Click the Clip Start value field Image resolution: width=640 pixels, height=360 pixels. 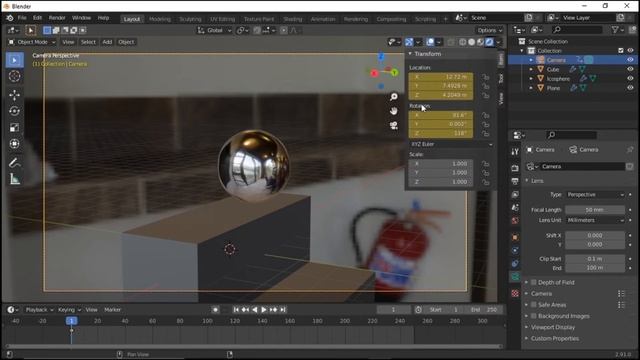[595, 259]
